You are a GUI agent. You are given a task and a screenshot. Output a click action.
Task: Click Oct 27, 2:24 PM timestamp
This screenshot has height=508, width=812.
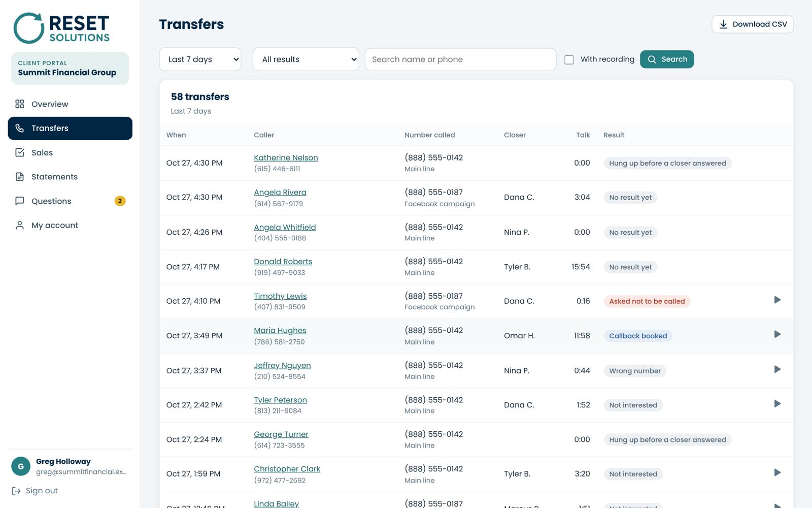[194, 439]
